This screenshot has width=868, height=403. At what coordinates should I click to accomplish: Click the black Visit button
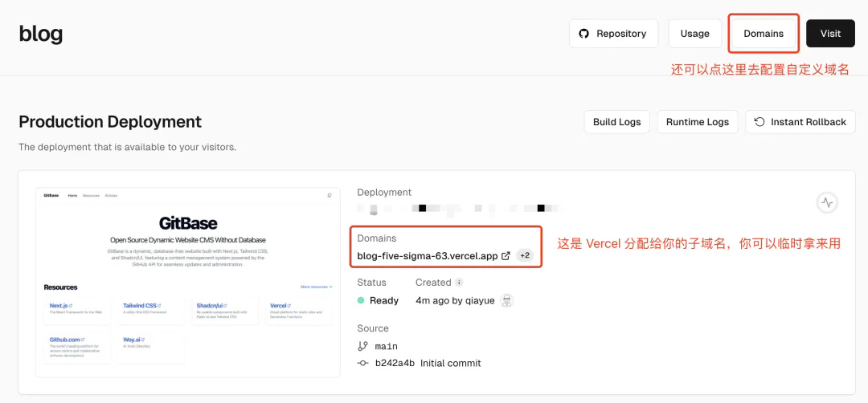coord(830,34)
